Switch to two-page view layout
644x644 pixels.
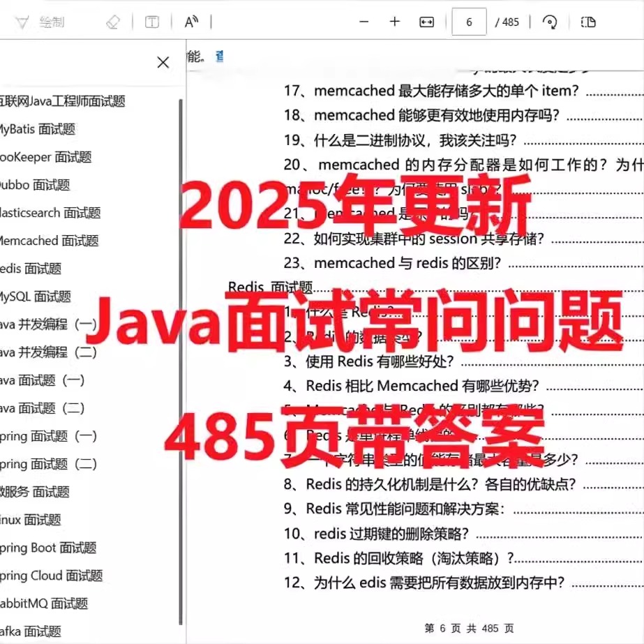(588, 22)
